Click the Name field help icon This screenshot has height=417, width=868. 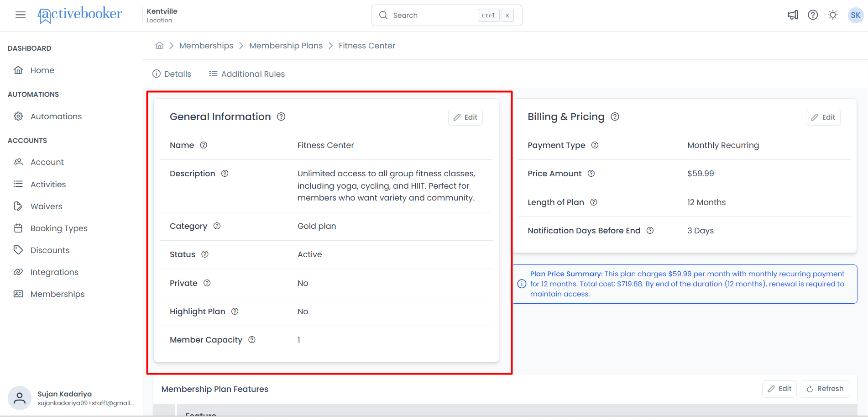204,145
